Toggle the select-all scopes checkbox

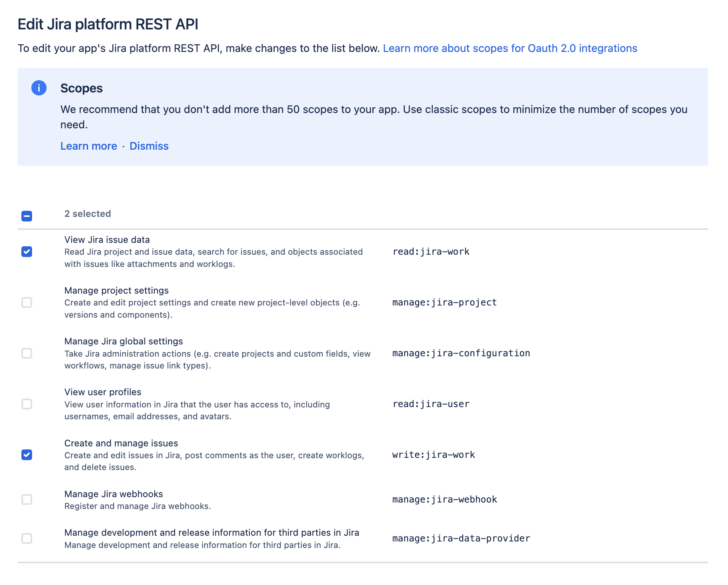(x=27, y=216)
